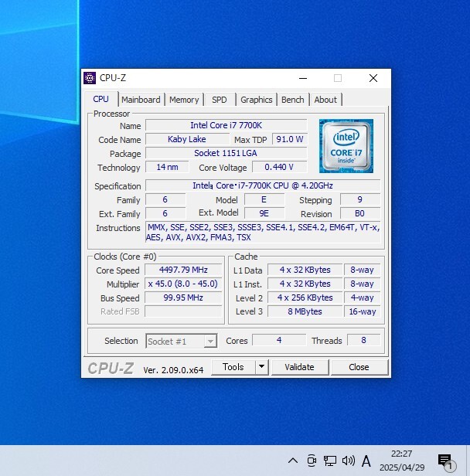
Task: Click the Ver. 2.09.0.x64 version text
Action: pos(173,370)
